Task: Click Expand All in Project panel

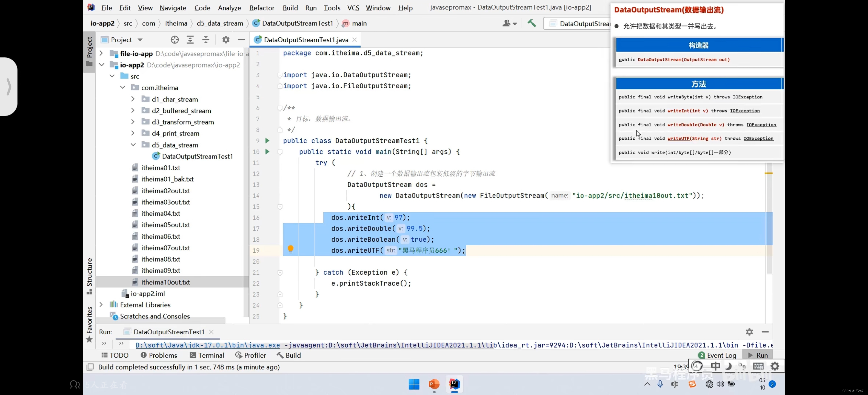Action: [190, 40]
